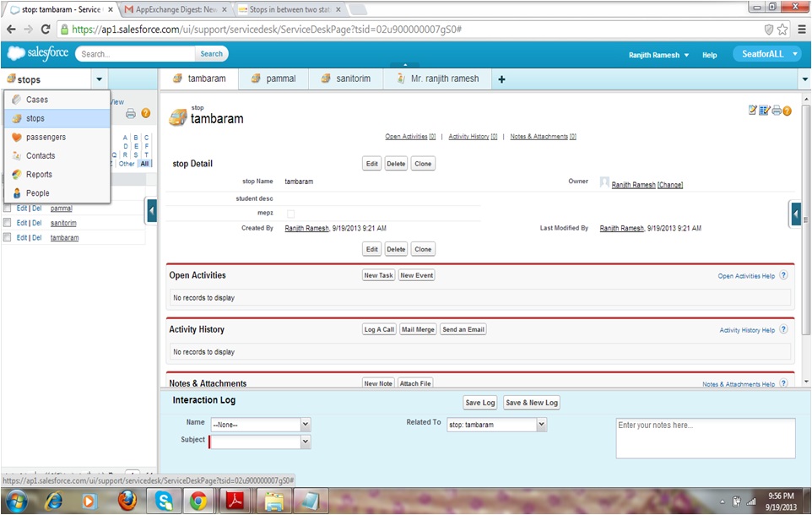The width and height of the screenshot is (812, 515).
Task: Collapse the left list sidebar arrow
Action: [152, 211]
